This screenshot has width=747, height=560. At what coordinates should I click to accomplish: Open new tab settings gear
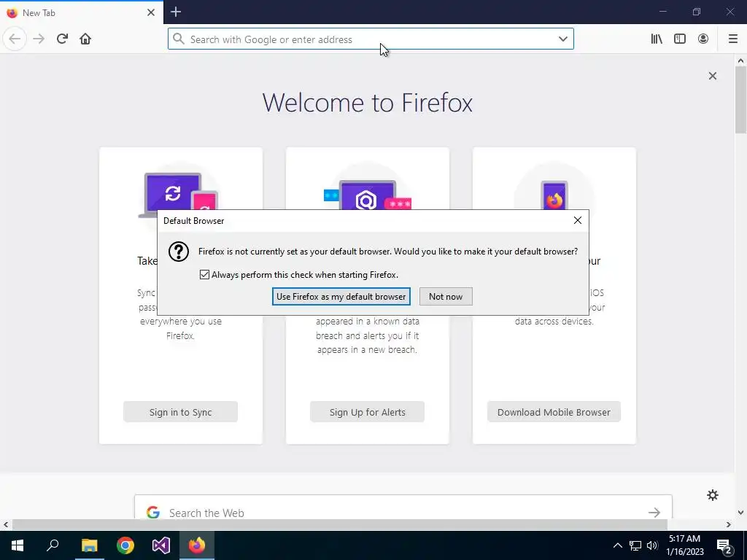(713, 495)
